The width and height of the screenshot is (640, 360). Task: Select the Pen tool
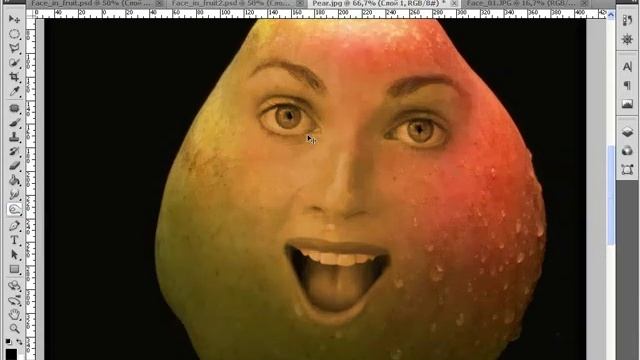tap(14, 226)
